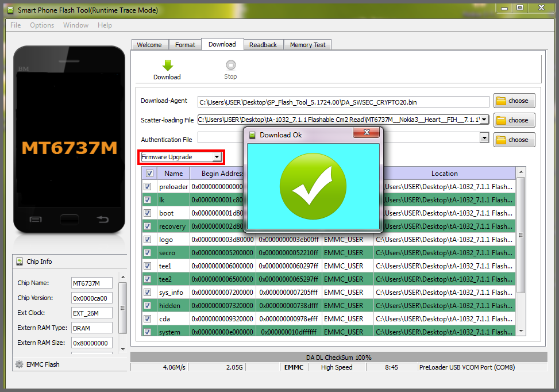The height and width of the screenshot is (392, 559).
Task: Switch to the Readback tab
Action: pos(263,45)
